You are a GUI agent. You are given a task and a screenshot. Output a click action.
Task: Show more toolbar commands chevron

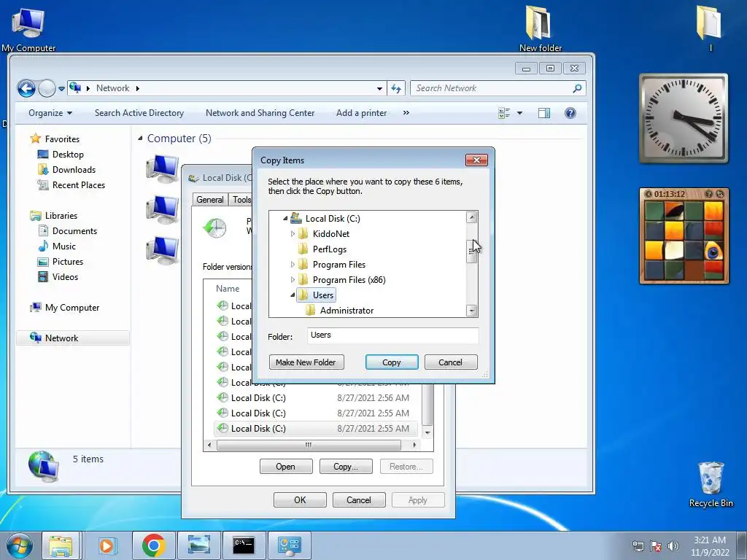click(x=406, y=113)
